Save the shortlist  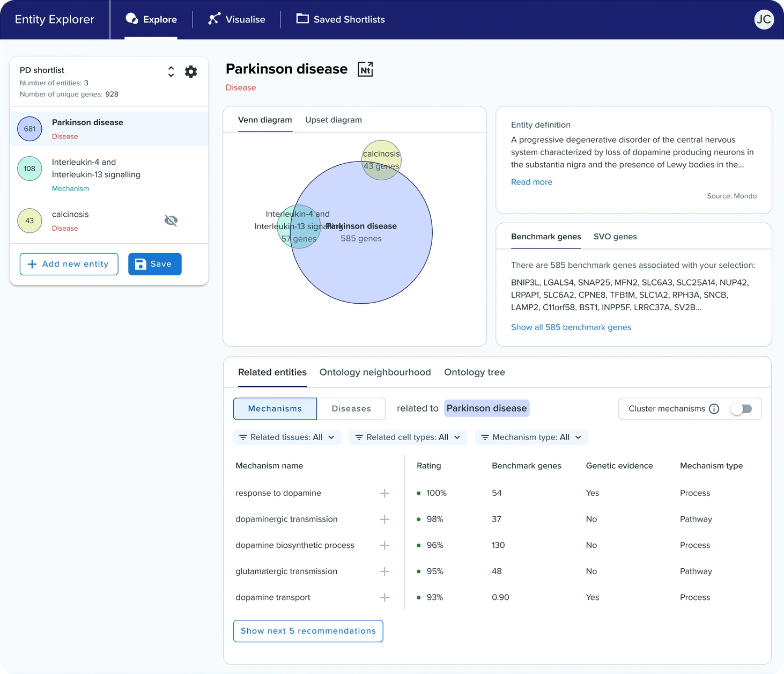coord(155,264)
